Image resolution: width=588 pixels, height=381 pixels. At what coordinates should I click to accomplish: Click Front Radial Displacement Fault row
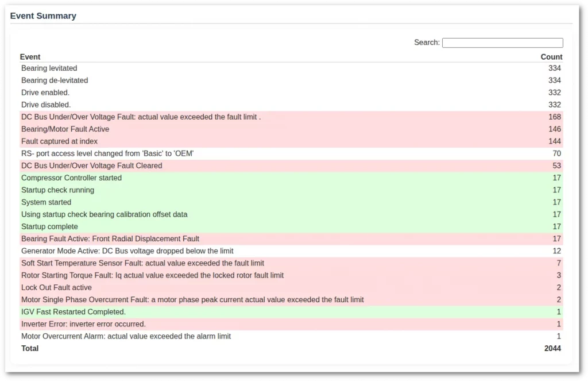[110, 239]
